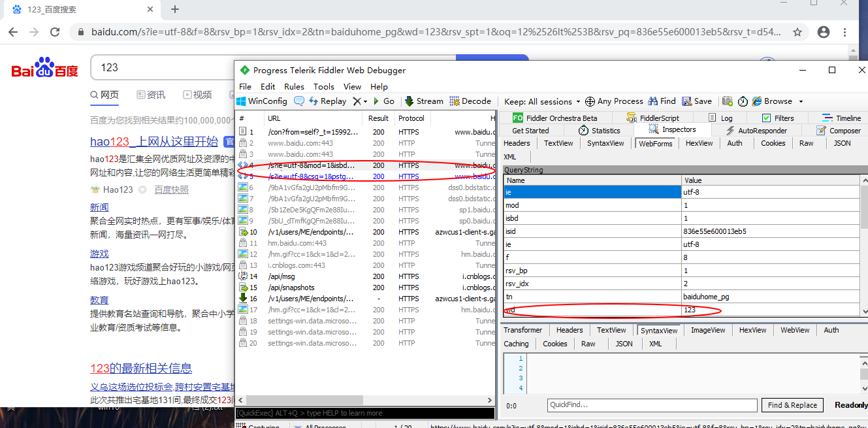Toggle Stream mode in Fiddler toolbar
Image resolution: width=868 pixels, height=428 pixels.
[x=424, y=101]
